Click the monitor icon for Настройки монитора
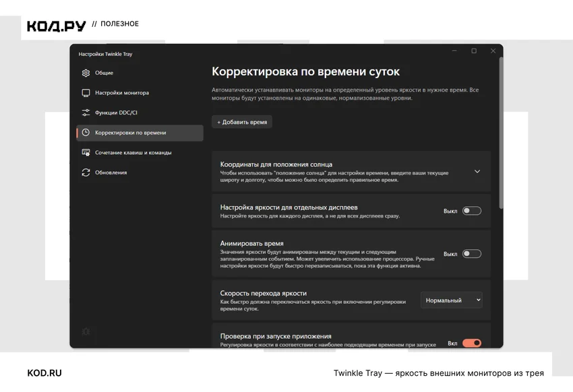 pos(86,93)
